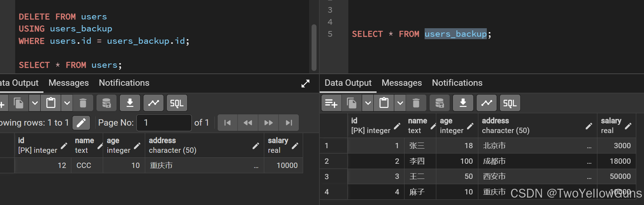Go to next page of results

pos(268,123)
